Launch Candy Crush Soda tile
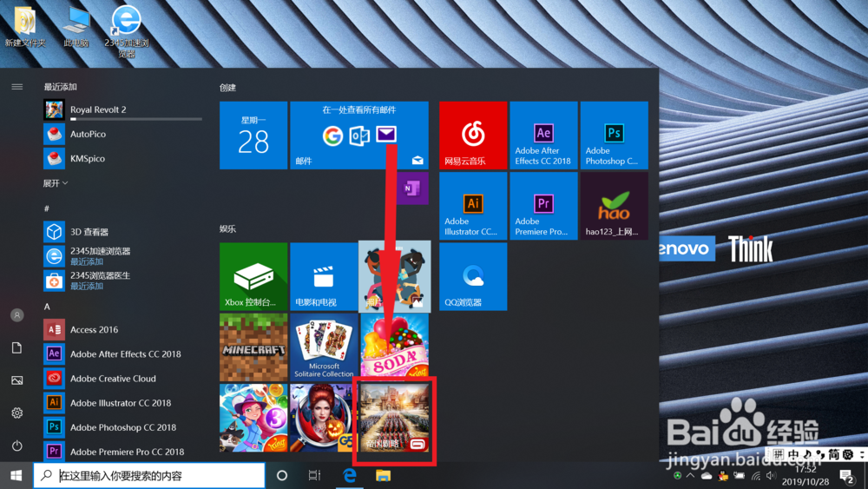Screen dimensions: 868x489 click(x=395, y=346)
